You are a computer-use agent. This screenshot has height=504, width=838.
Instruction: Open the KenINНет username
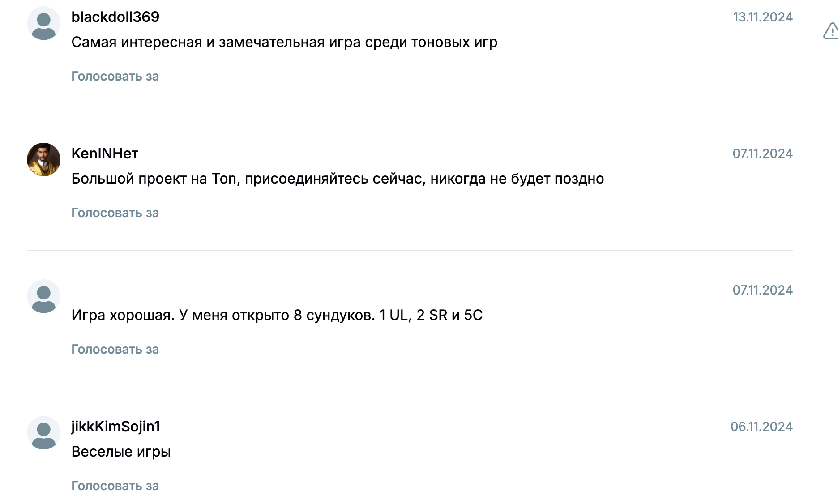[105, 154]
